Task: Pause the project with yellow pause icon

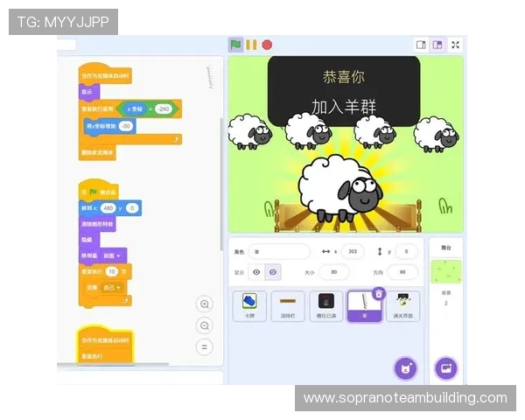Action: click(251, 45)
